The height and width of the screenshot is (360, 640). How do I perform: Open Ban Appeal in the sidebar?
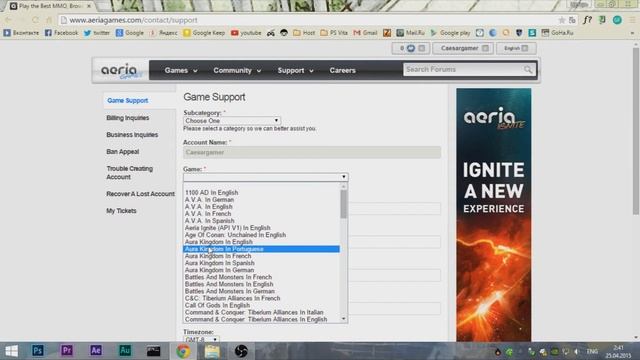point(123,152)
